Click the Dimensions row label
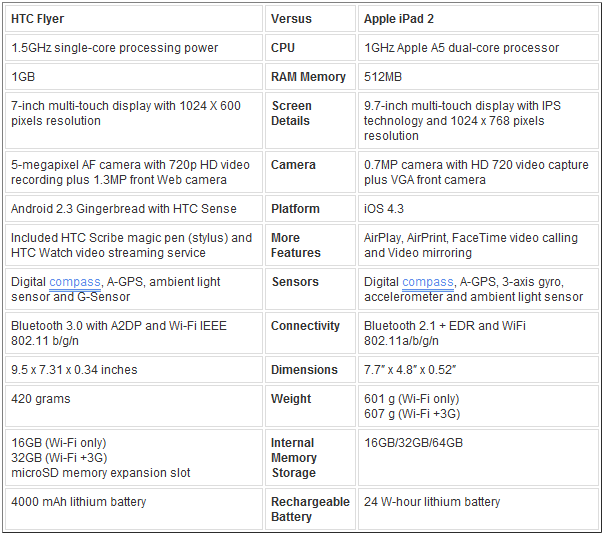The width and height of the screenshot is (606, 535). click(303, 370)
